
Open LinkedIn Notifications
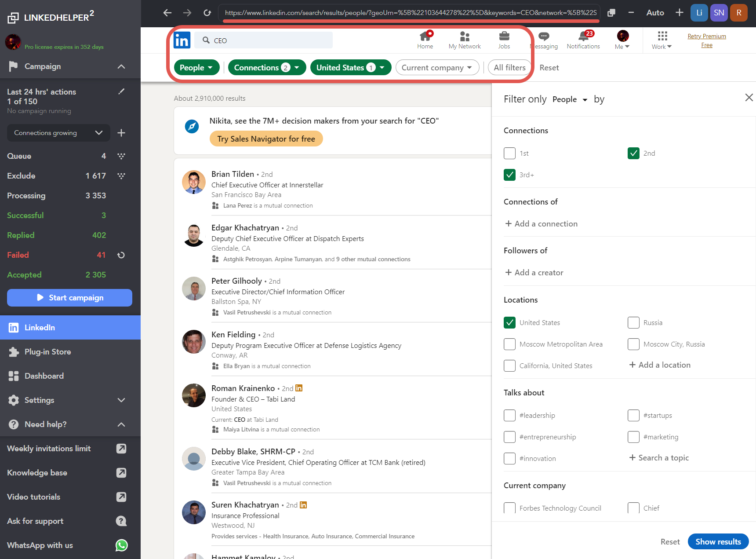(583, 40)
